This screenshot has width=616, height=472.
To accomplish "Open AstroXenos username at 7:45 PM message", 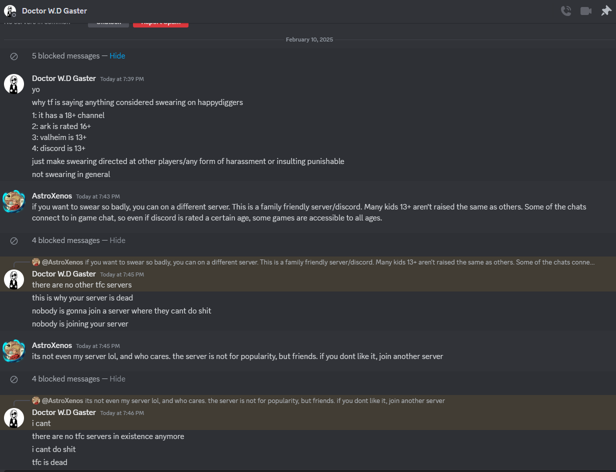I will tap(52, 345).
